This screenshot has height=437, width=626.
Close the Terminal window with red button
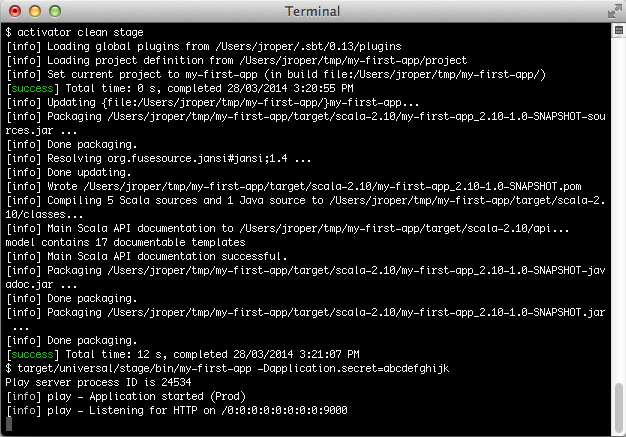tap(14, 11)
